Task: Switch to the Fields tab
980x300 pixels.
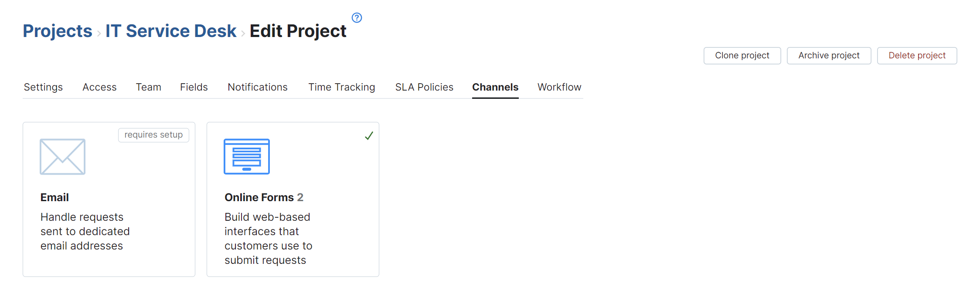Action: 194,87
